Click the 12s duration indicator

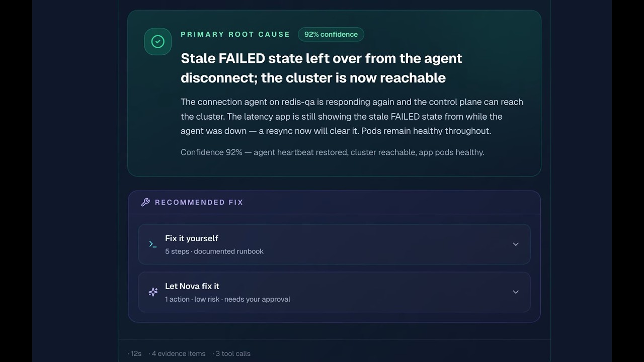135,353
